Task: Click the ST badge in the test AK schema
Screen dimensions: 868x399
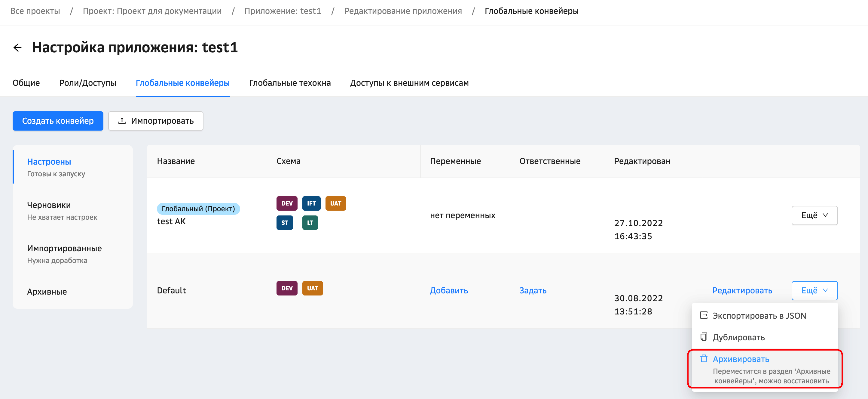Action: (x=284, y=223)
